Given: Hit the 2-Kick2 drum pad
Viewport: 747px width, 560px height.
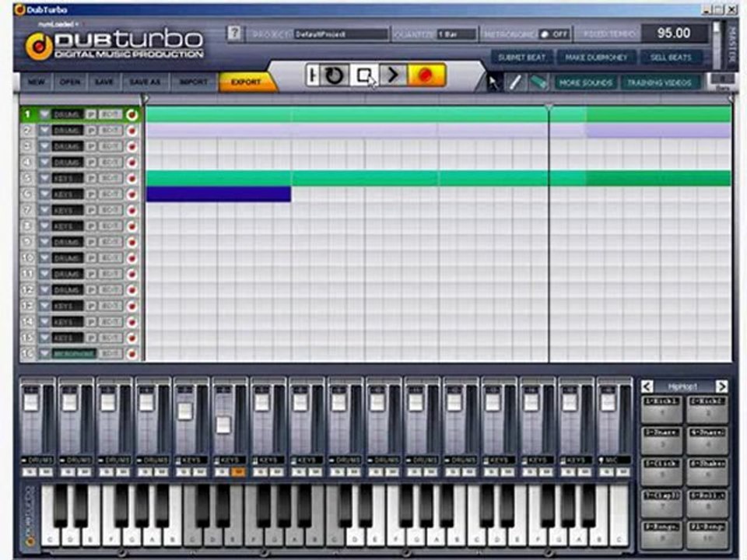Looking at the screenshot, I should [707, 409].
